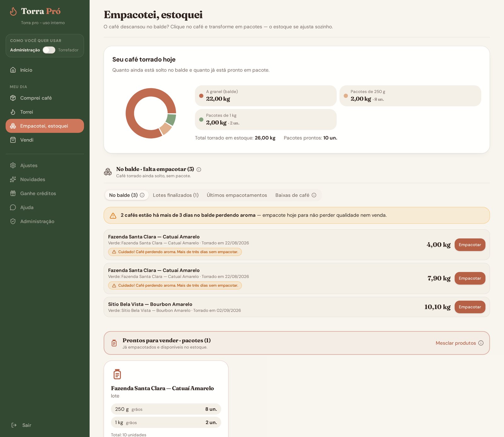
Task: Click the Ajuda chat bubble icon
Action: tap(13, 207)
